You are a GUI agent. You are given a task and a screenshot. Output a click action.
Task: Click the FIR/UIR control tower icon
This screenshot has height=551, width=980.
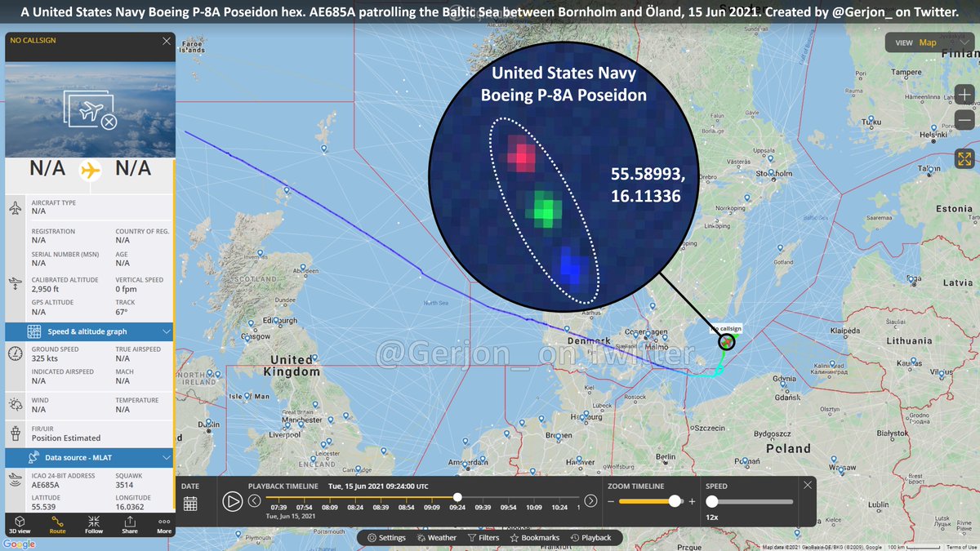pyautogui.click(x=16, y=432)
